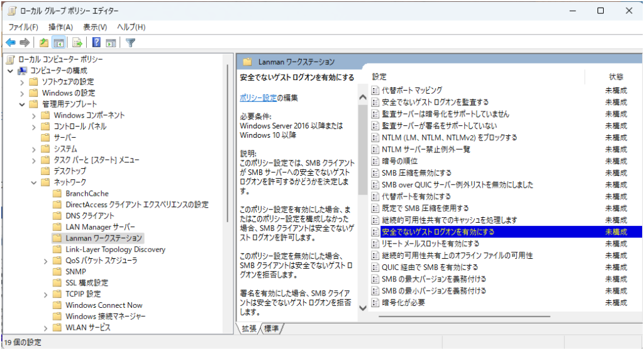
Task: Click the 状態 column header
Action: pos(616,76)
